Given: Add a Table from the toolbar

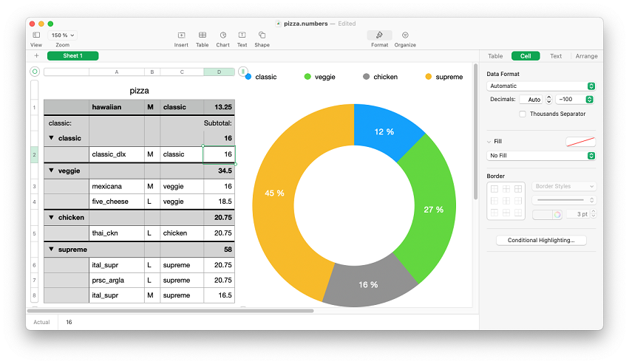Looking at the screenshot, I should pos(202,35).
